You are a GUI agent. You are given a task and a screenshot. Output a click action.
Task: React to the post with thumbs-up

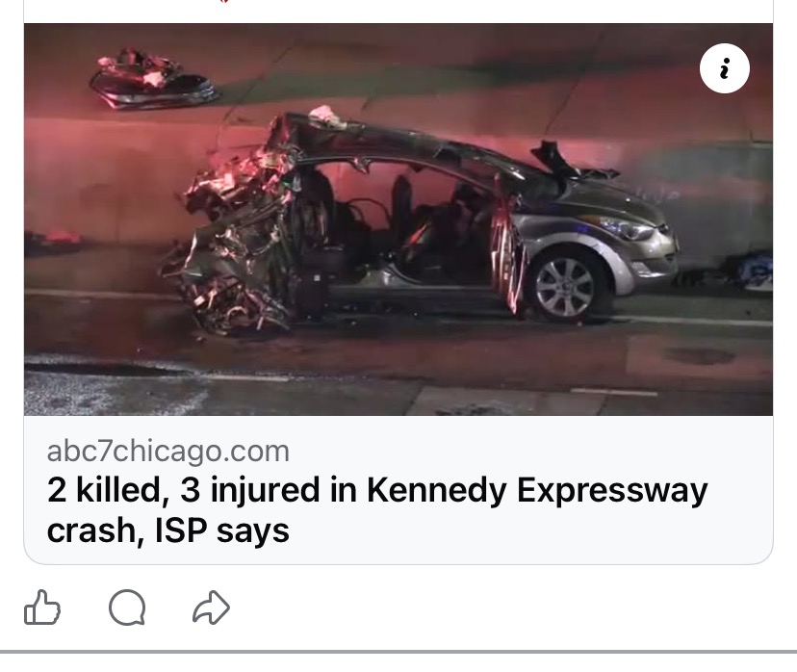click(x=42, y=607)
